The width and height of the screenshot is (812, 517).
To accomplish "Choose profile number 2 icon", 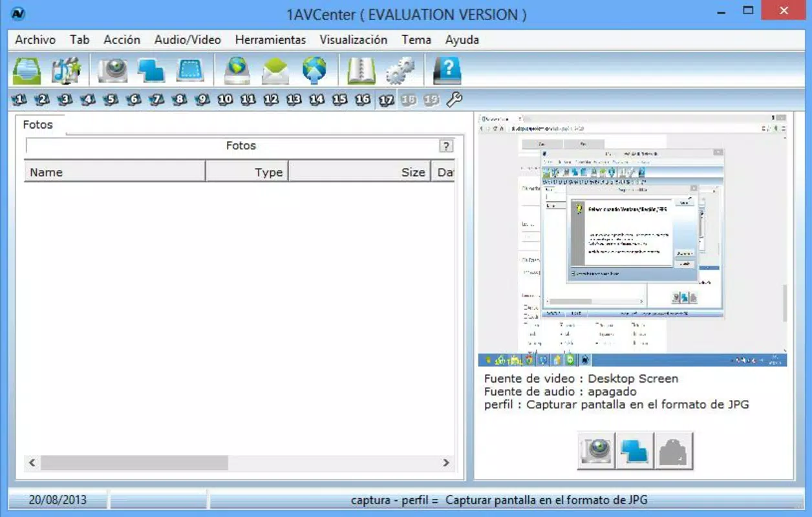I will pos(43,100).
